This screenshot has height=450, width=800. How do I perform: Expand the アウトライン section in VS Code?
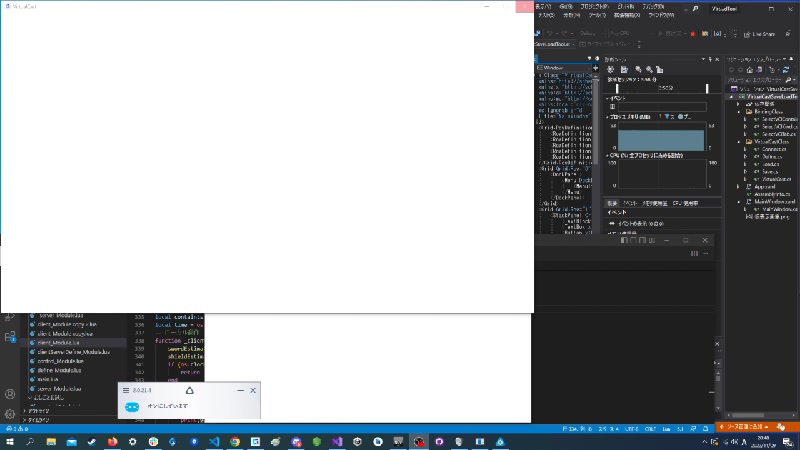pyautogui.click(x=38, y=411)
